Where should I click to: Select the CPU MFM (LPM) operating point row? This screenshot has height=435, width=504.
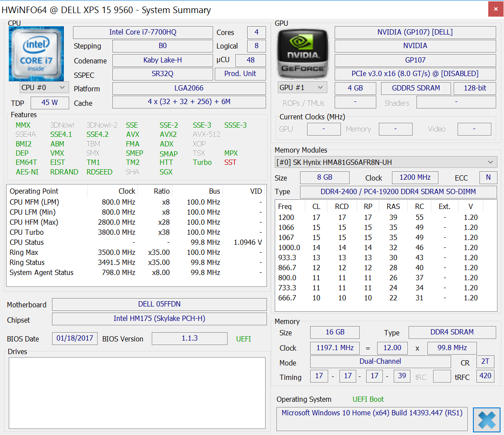[136, 202]
